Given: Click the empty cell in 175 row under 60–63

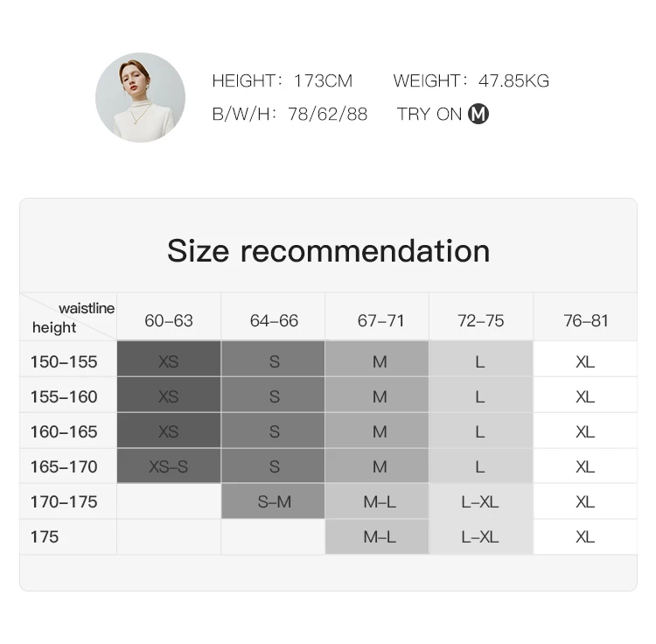Looking at the screenshot, I should click(169, 537).
